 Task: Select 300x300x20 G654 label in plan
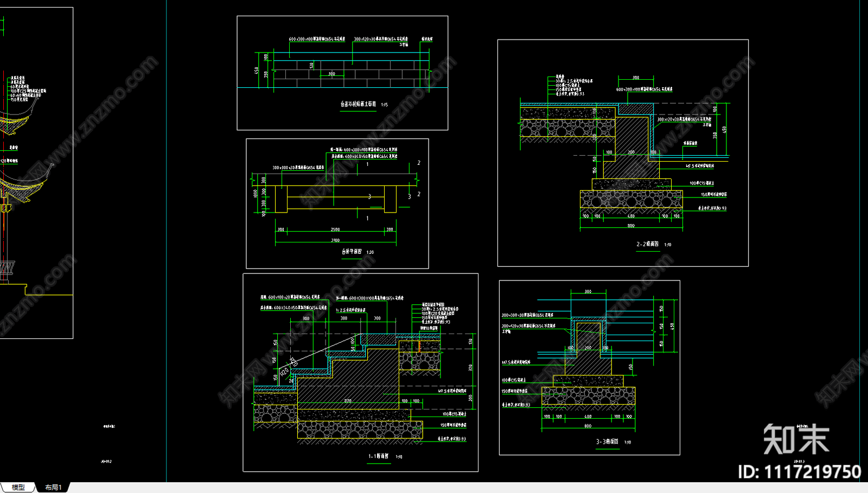coord(298,168)
